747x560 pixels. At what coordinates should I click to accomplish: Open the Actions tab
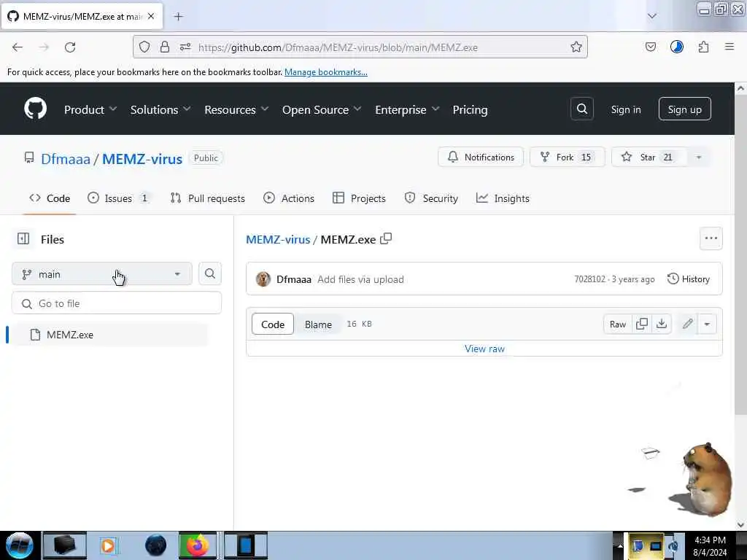click(289, 198)
